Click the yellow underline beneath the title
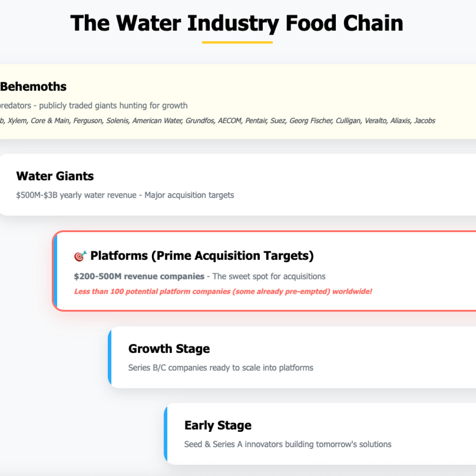 [x=237, y=42]
